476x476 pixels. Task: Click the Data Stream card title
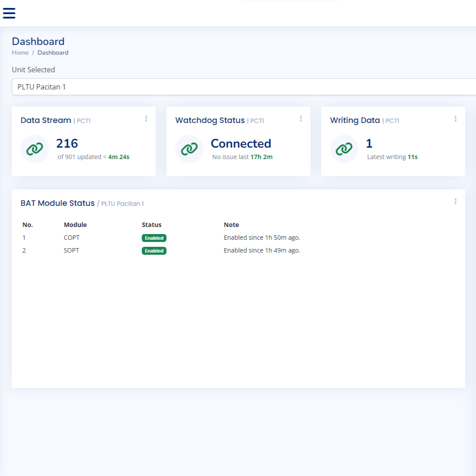46,120
